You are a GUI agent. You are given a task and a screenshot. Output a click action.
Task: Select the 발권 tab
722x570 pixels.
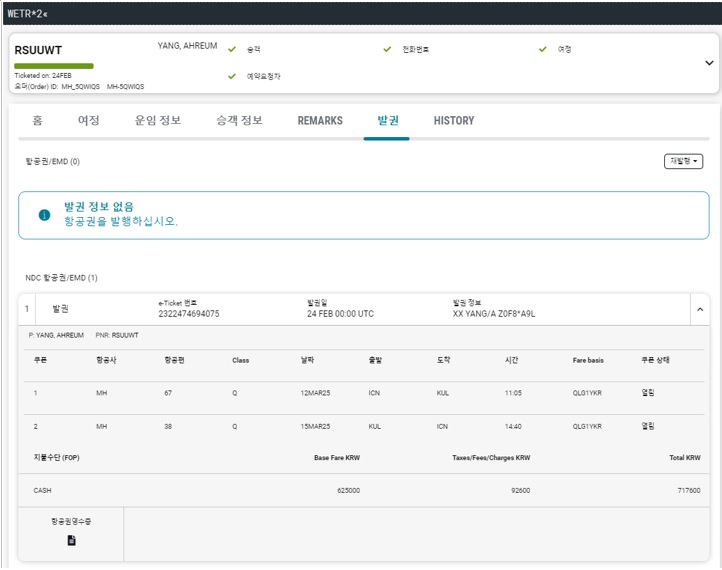[388, 121]
